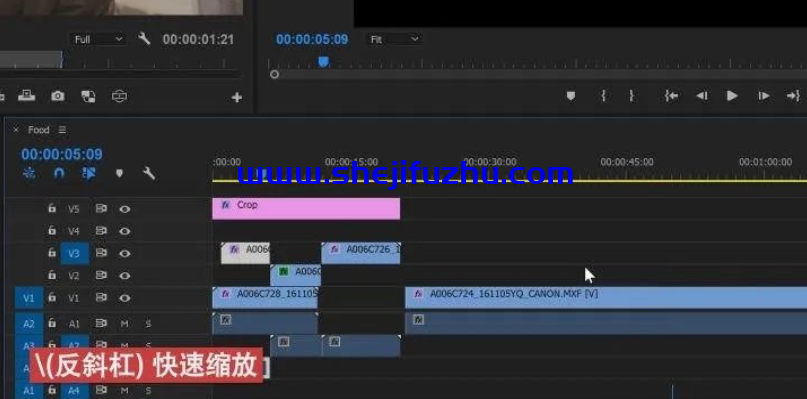807x399 pixels.
Task: Open the Full resolution dropdown
Action: pos(98,39)
